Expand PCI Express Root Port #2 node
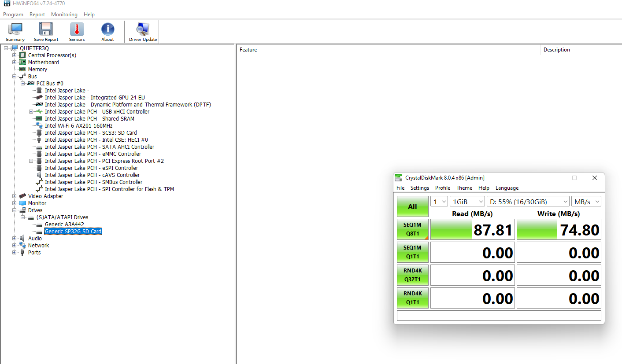Image resolution: width=622 pixels, height=364 pixels. tap(31, 161)
